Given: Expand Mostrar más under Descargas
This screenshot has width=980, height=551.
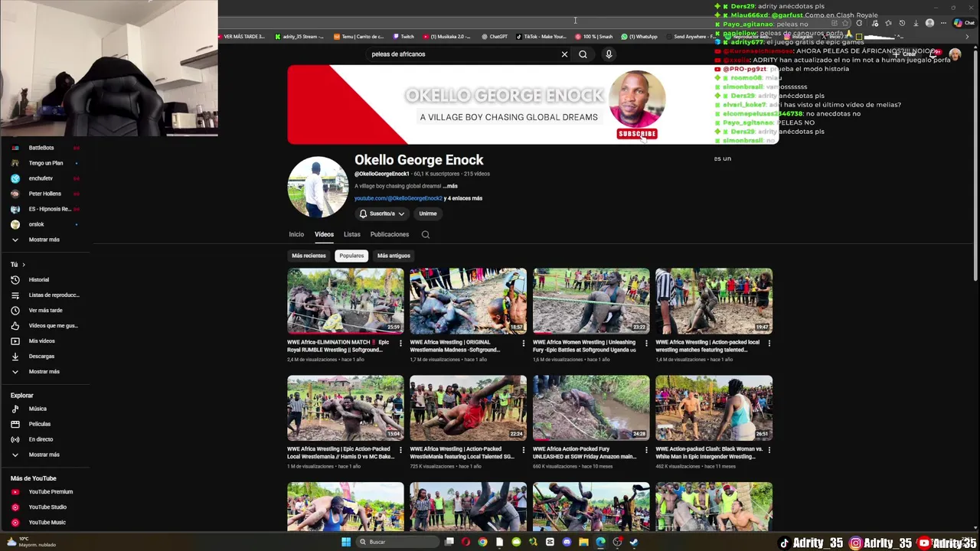Looking at the screenshot, I should [x=44, y=371].
